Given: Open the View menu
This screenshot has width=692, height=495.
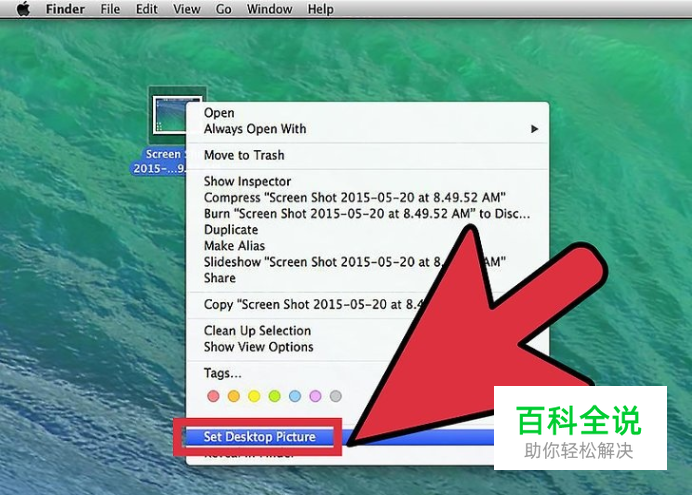Looking at the screenshot, I should point(186,9).
